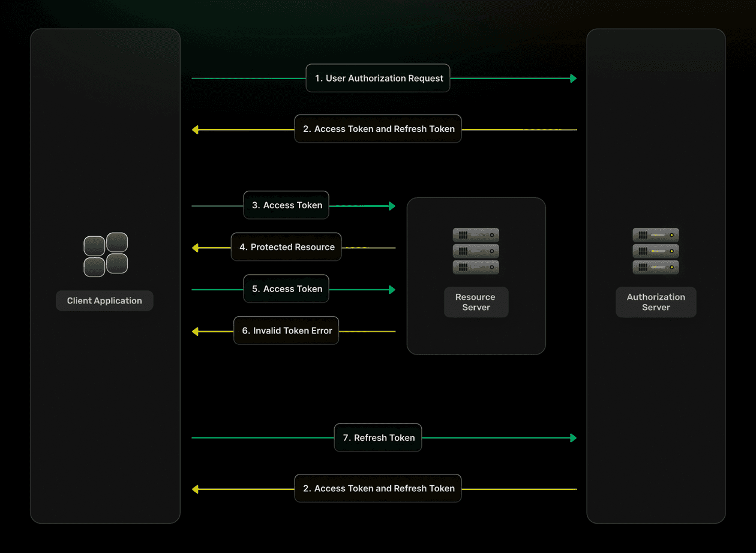The image size is (756, 553).
Task: Toggle the light on the bottom Authorization server rack
Action: point(672,267)
